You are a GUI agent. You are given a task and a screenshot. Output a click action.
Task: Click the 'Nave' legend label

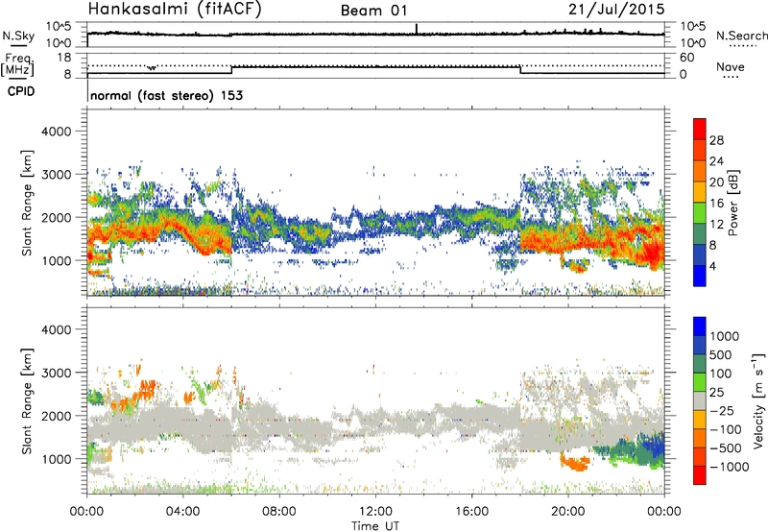click(x=731, y=66)
